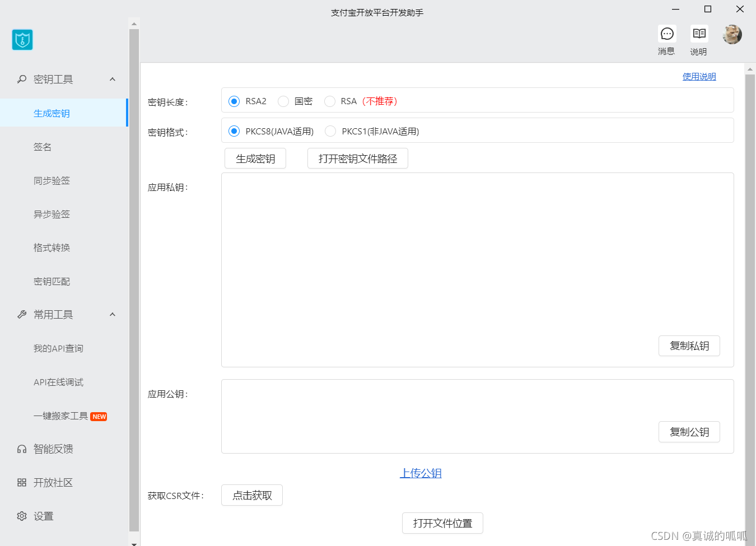Maximize the 开发助手 window
This screenshot has width=756, height=546.
708,9
